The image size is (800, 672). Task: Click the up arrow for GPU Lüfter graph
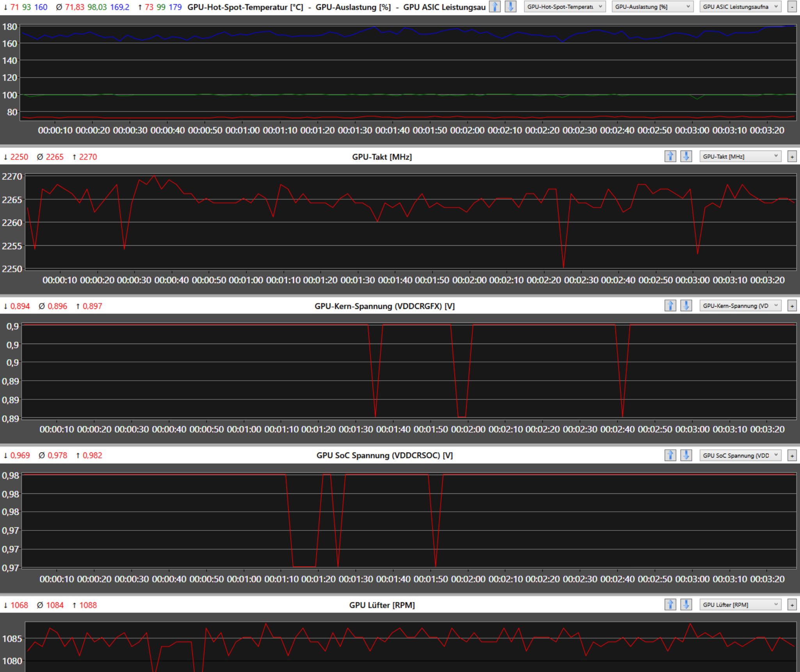670,605
